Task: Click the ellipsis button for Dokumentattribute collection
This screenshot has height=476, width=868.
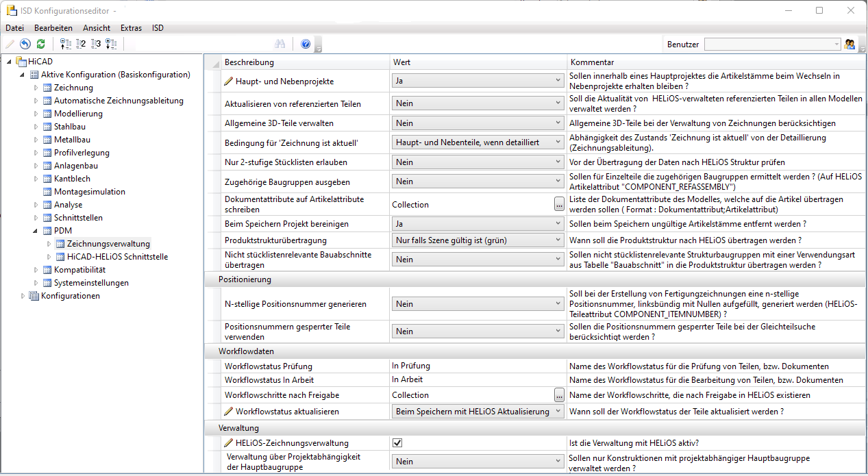Action: 559,204
